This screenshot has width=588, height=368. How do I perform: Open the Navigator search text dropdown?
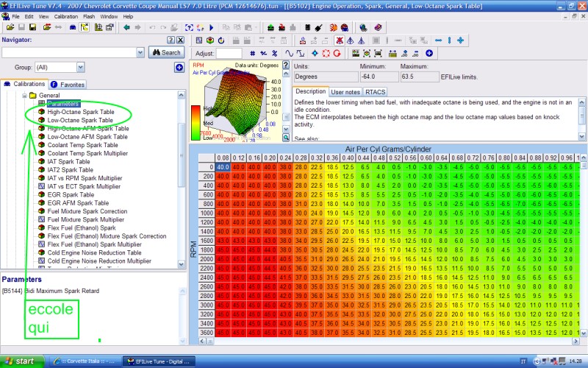coord(140,52)
